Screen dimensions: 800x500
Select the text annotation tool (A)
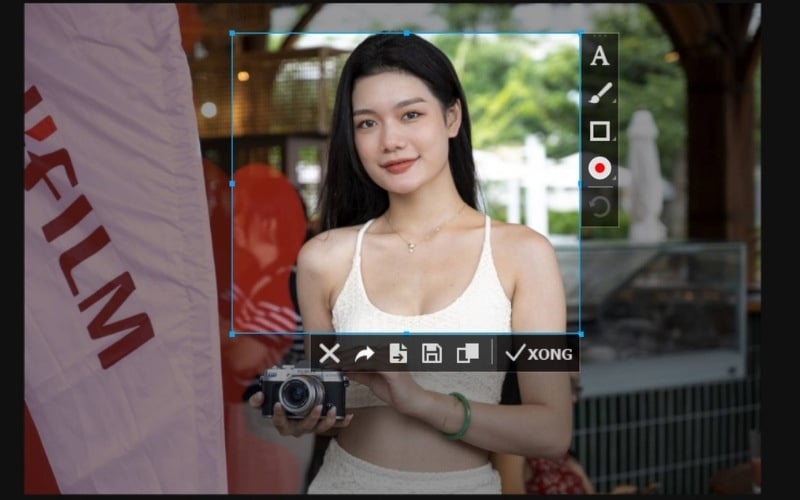tap(599, 56)
